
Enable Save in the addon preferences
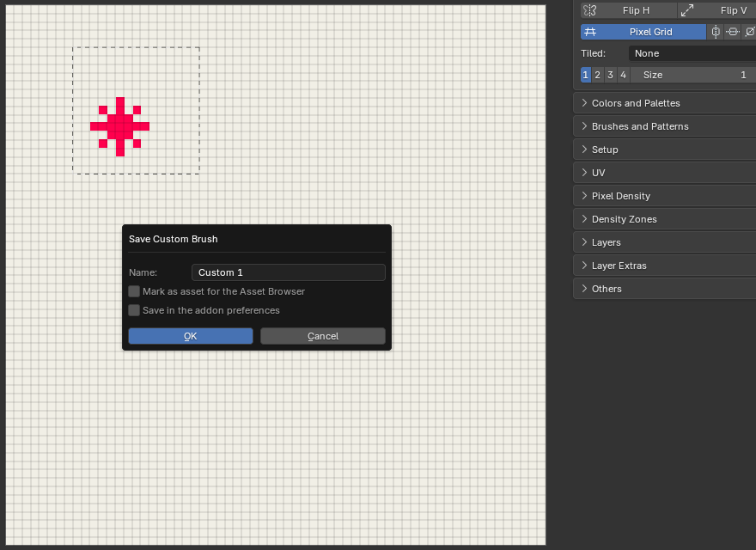pos(134,310)
